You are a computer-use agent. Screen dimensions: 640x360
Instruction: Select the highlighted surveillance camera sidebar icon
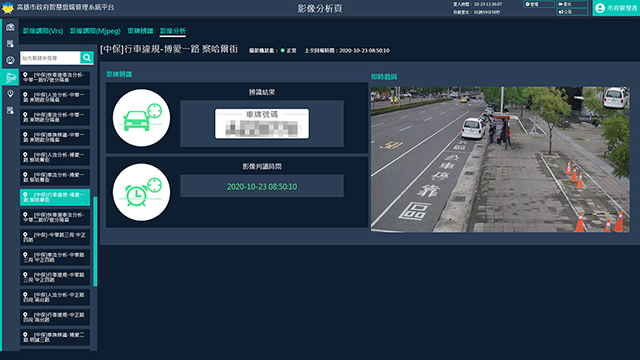click(10, 77)
